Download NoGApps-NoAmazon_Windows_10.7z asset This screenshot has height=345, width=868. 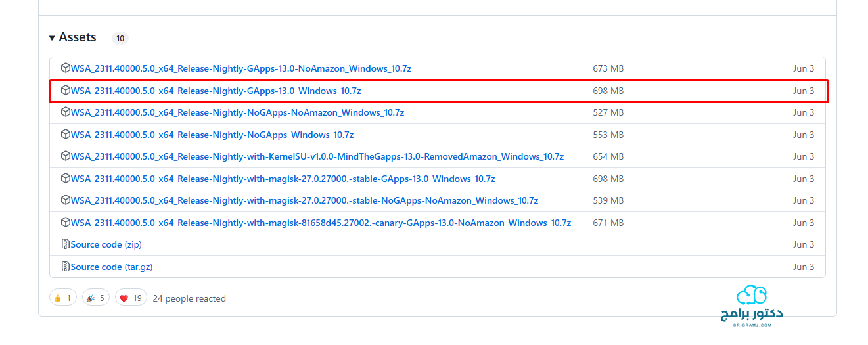point(237,112)
